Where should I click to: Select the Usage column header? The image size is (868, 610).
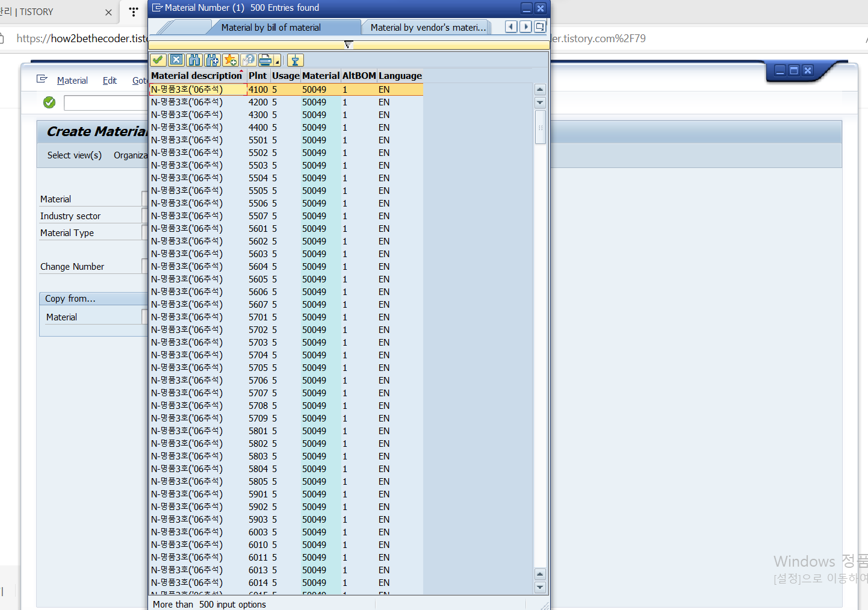tap(285, 76)
